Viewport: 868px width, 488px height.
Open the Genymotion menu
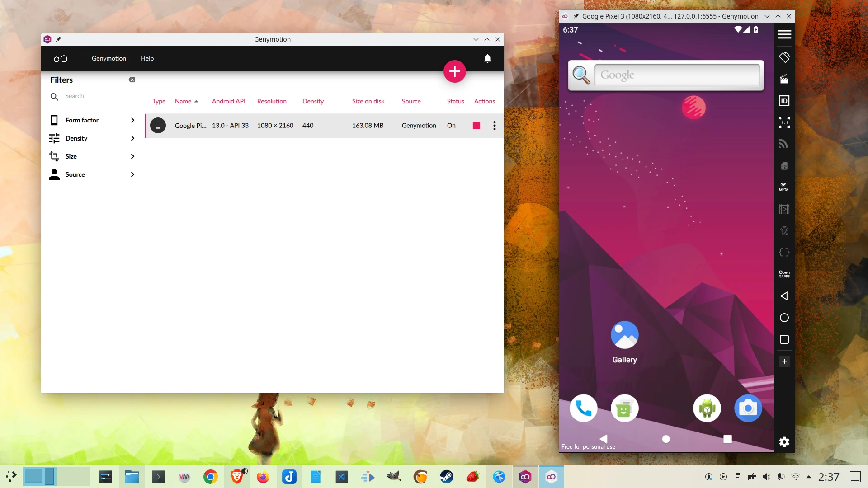tap(108, 58)
